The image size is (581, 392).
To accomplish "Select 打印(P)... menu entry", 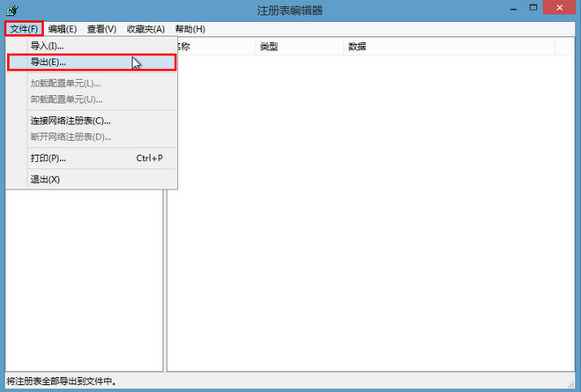I will click(x=92, y=158).
